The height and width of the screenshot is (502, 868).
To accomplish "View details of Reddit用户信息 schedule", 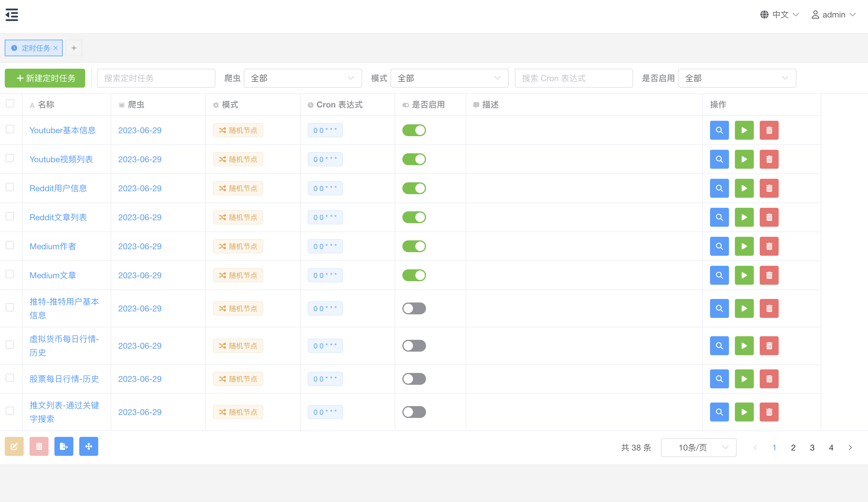I will pos(719,188).
